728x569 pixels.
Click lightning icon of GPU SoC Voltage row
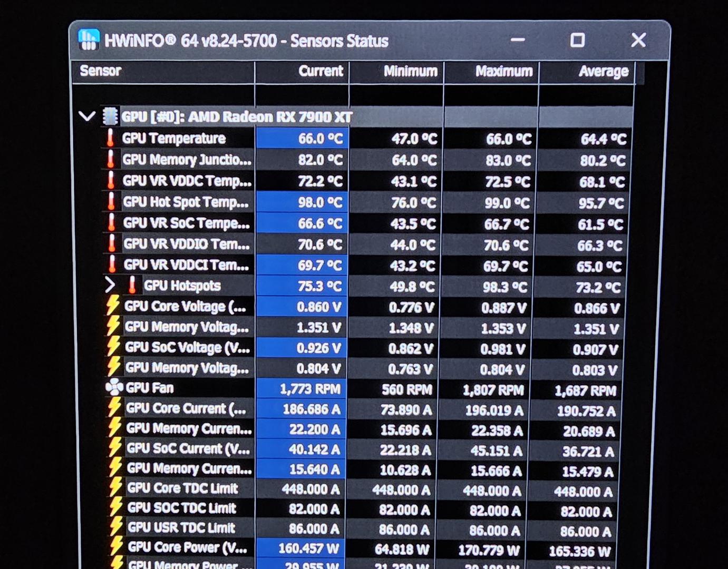[x=113, y=347]
